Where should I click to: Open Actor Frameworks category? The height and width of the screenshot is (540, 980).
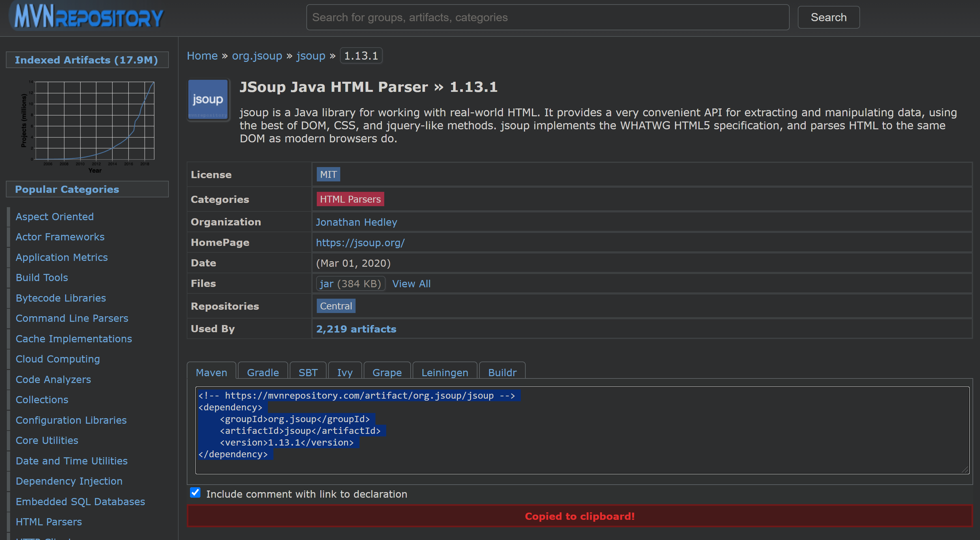coord(60,237)
